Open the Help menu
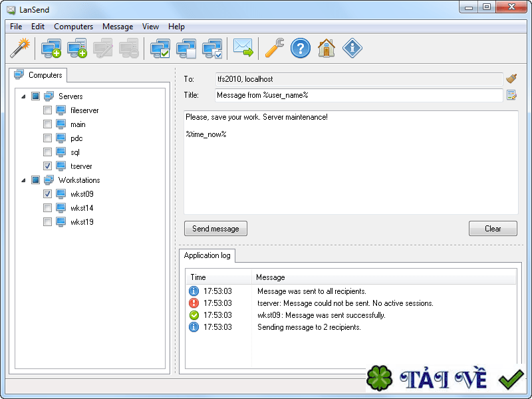Screen dimensions: 532x399 176,27
